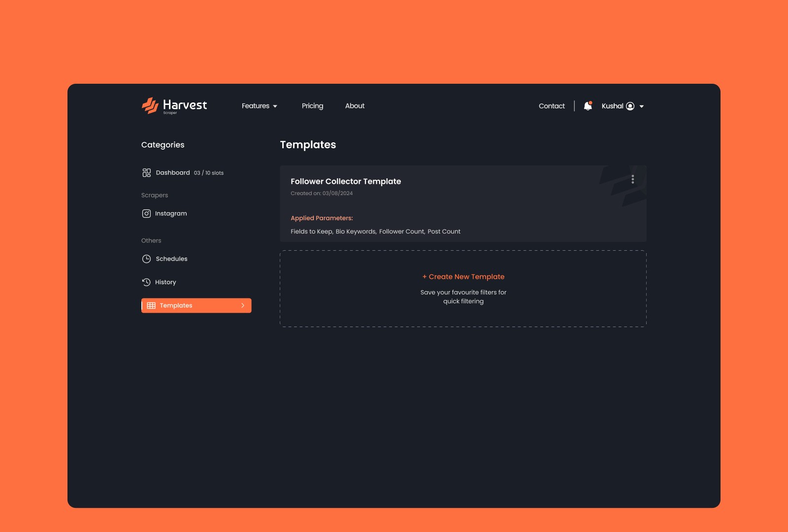This screenshot has height=532, width=788.
Task: Click the Save your favourite filters text
Action: pyautogui.click(x=463, y=297)
